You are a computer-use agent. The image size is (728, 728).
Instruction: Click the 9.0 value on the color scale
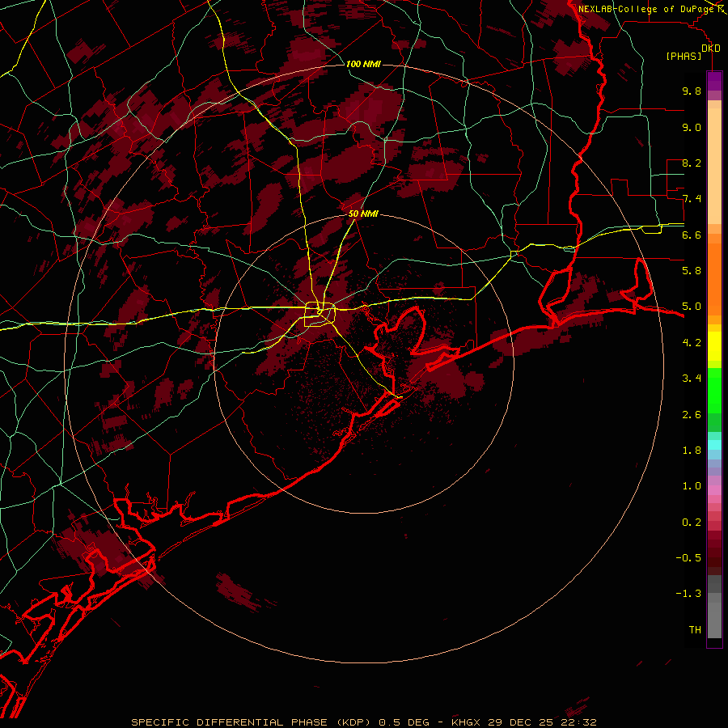pos(692,127)
